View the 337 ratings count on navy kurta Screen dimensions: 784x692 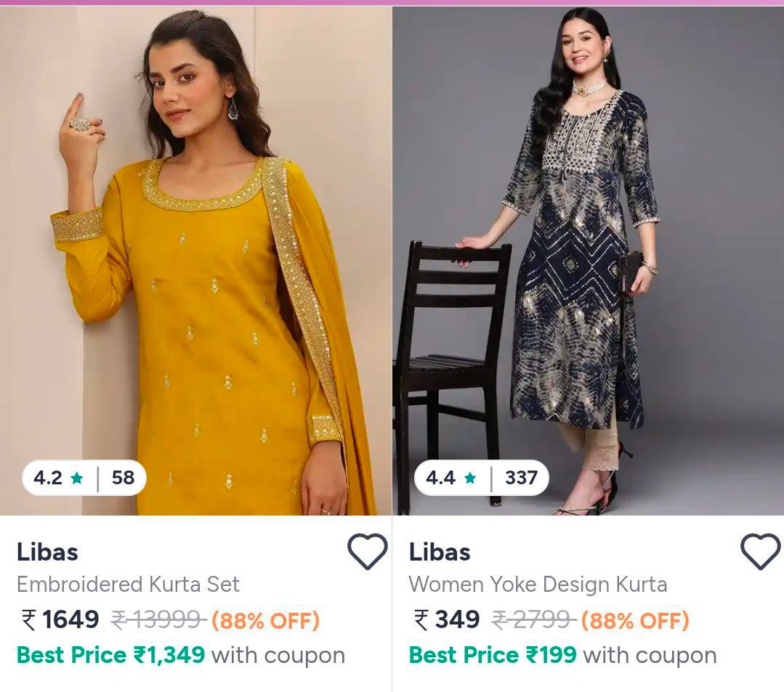[x=521, y=478]
